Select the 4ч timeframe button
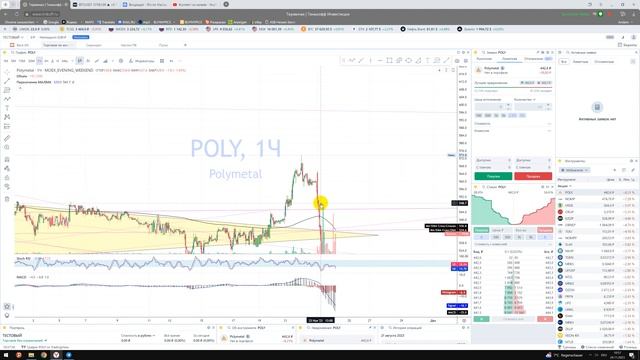The height and width of the screenshot is (360, 640). [x=46, y=61]
